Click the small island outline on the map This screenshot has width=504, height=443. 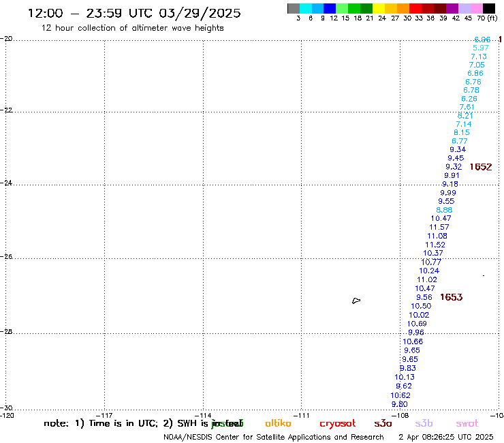[x=356, y=301]
